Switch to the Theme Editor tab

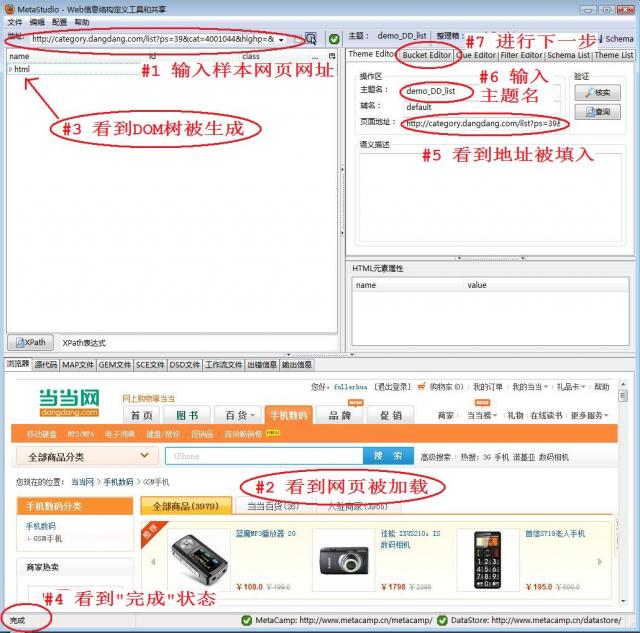(372, 54)
